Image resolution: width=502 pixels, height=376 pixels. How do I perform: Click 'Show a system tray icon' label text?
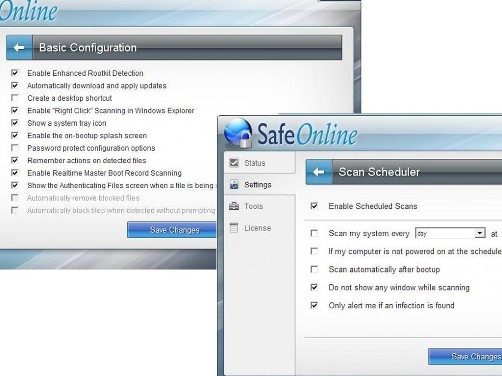[x=67, y=123]
